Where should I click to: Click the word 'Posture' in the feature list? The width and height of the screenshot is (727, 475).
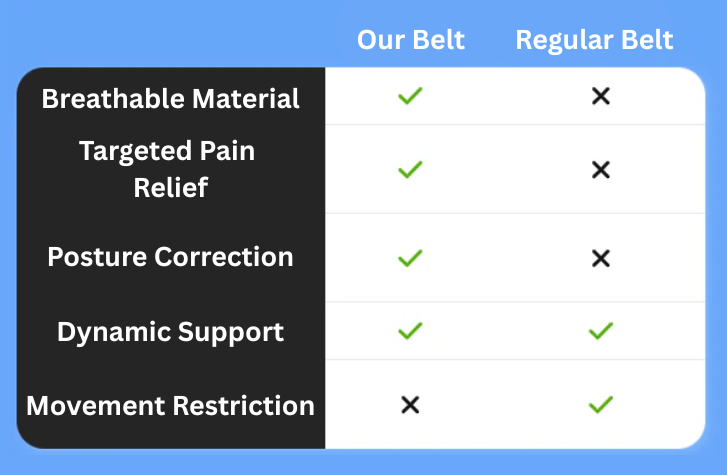point(95,257)
